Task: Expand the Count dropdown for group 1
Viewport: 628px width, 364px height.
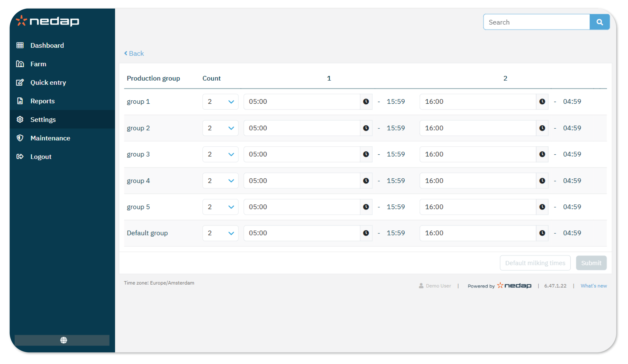Action: pyautogui.click(x=220, y=102)
